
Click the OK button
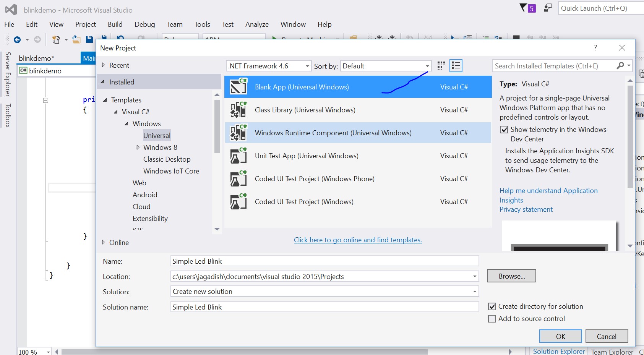pyautogui.click(x=561, y=336)
